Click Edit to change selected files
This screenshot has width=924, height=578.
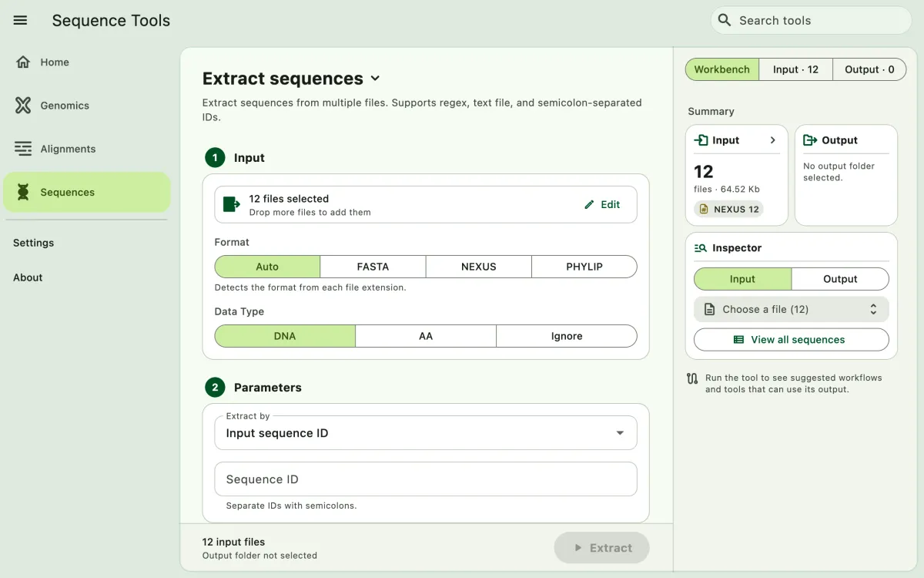(602, 204)
